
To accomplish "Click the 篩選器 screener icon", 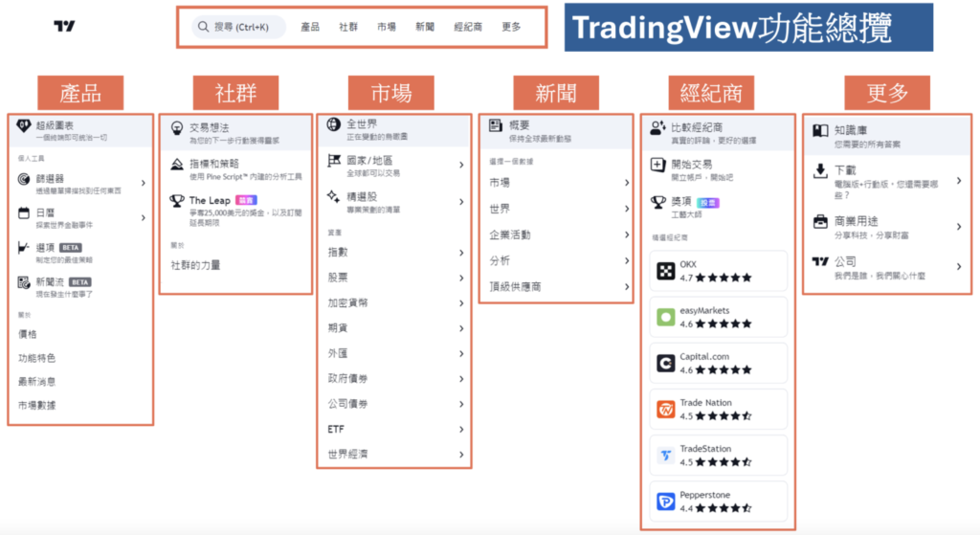I will pyautogui.click(x=24, y=179).
